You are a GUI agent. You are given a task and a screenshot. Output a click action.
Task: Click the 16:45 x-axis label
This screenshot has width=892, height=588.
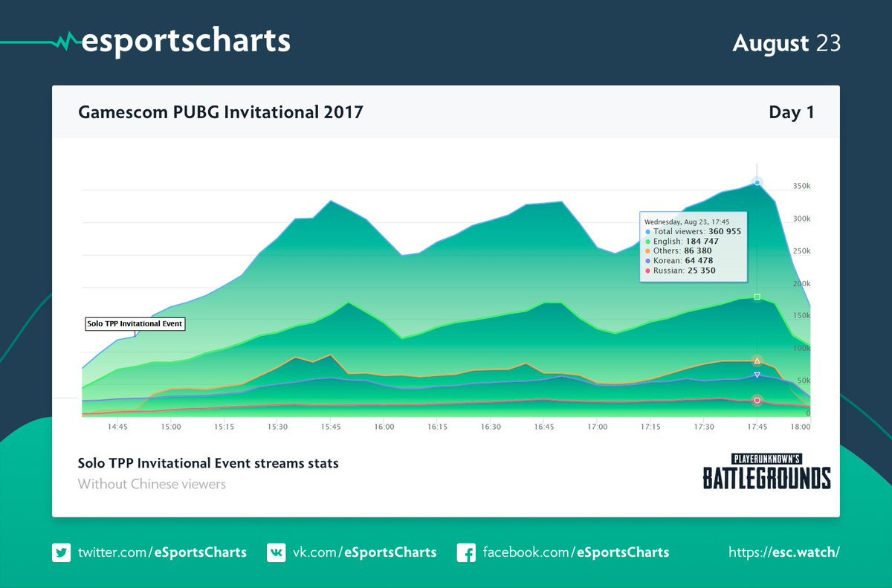[544, 427]
